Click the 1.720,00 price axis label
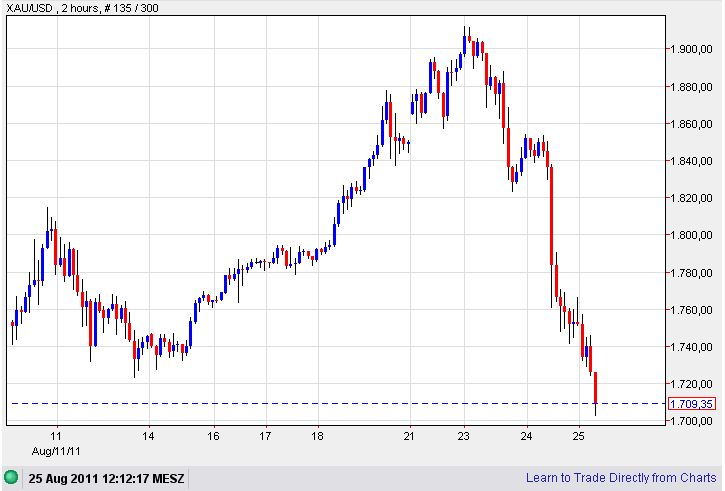The image size is (725, 491). coord(692,384)
